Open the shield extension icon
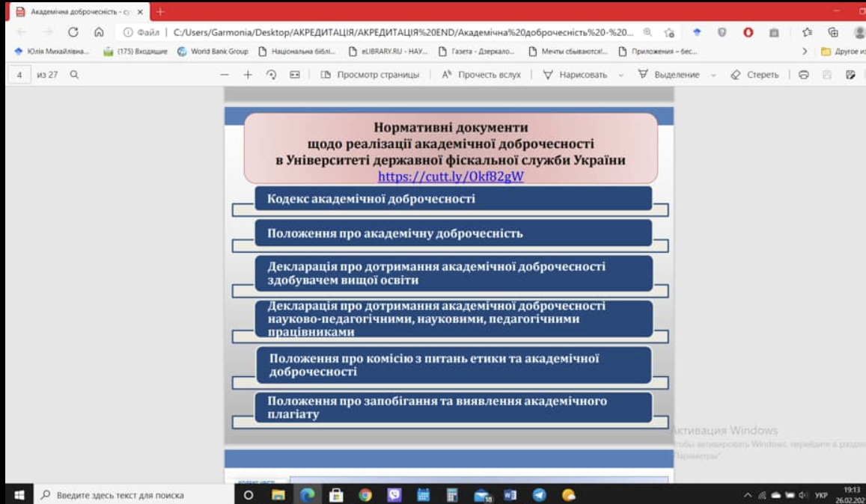The width and height of the screenshot is (866, 504). click(x=722, y=33)
